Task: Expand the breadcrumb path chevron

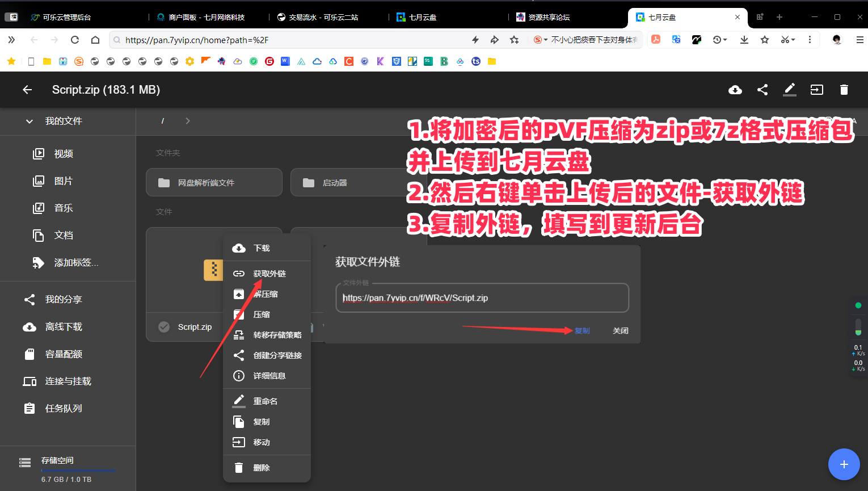Action: [x=188, y=121]
